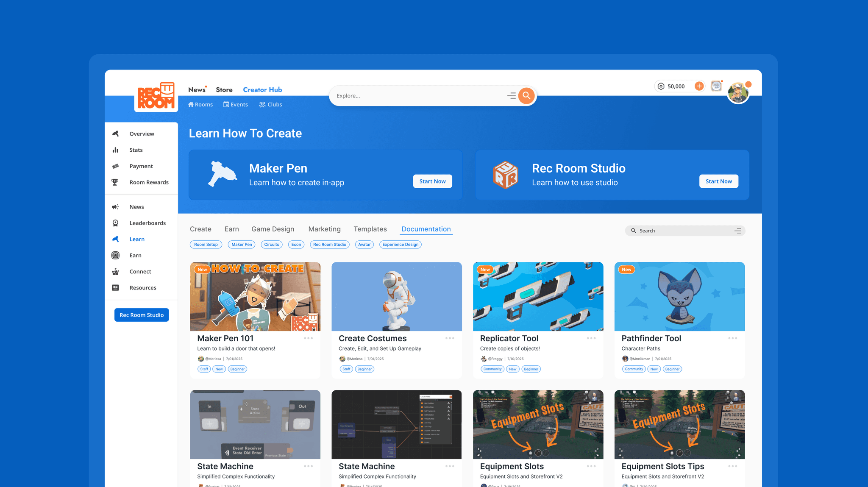Toggle the Circuits filter chip
868x487 pixels.
[272, 245]
